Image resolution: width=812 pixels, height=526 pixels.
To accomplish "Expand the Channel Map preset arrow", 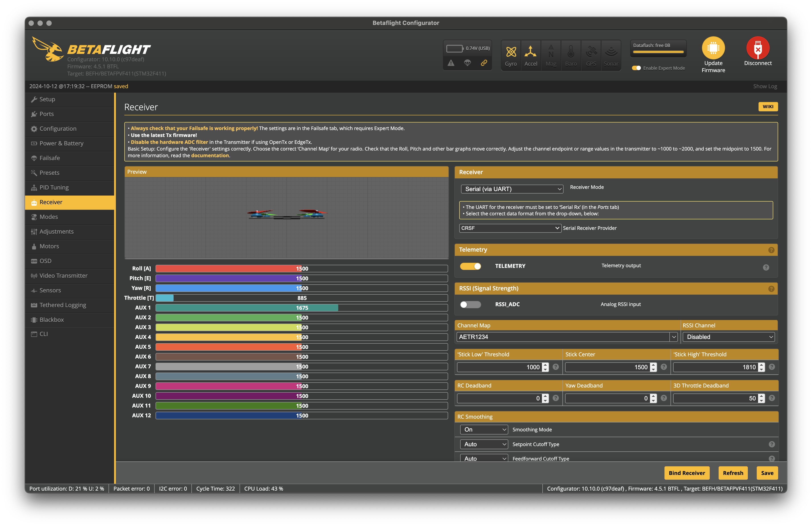I will coord(673,337).
